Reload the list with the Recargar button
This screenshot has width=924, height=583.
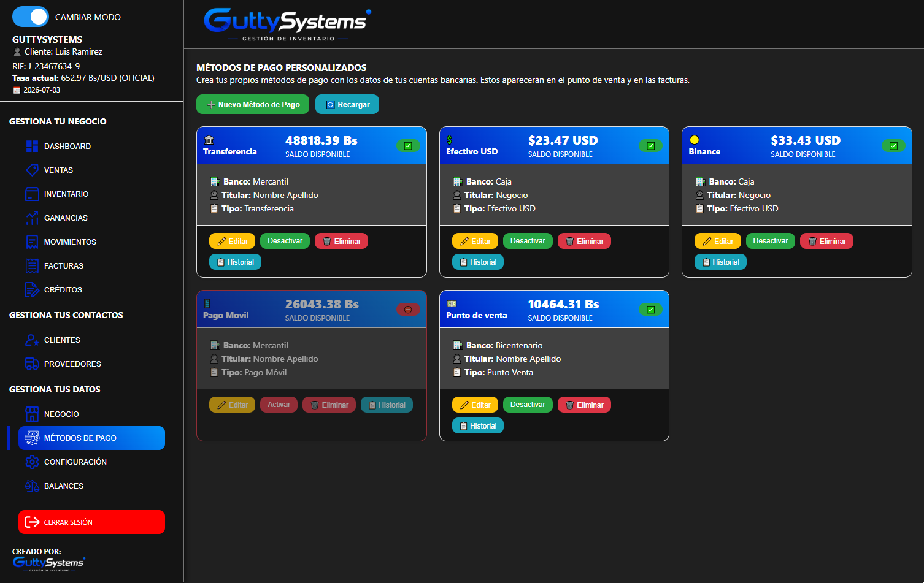(347, 104)
